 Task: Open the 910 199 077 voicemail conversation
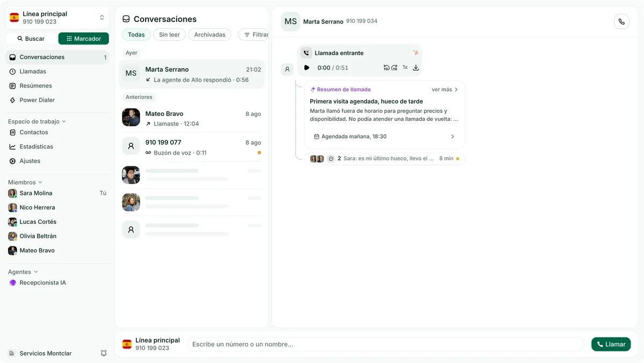(x=192, y=147)
